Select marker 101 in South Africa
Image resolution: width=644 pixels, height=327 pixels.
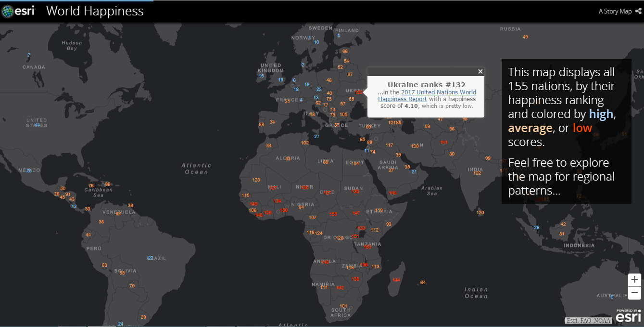click(343, 306)
